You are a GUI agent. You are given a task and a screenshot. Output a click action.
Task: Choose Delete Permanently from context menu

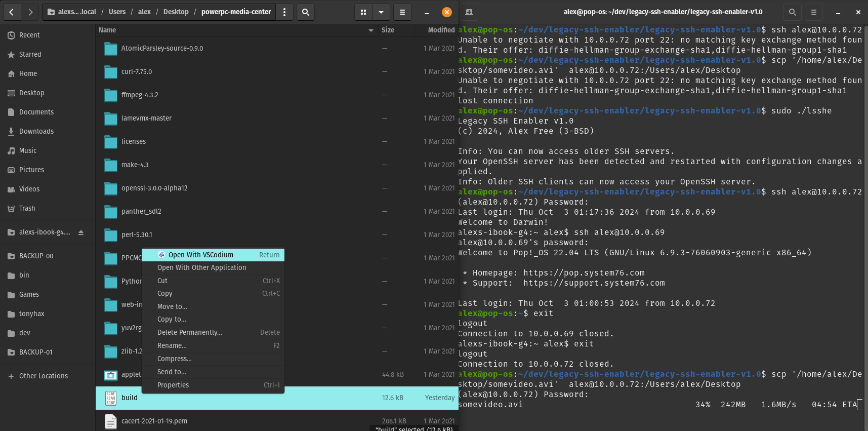tap(190, 332)
